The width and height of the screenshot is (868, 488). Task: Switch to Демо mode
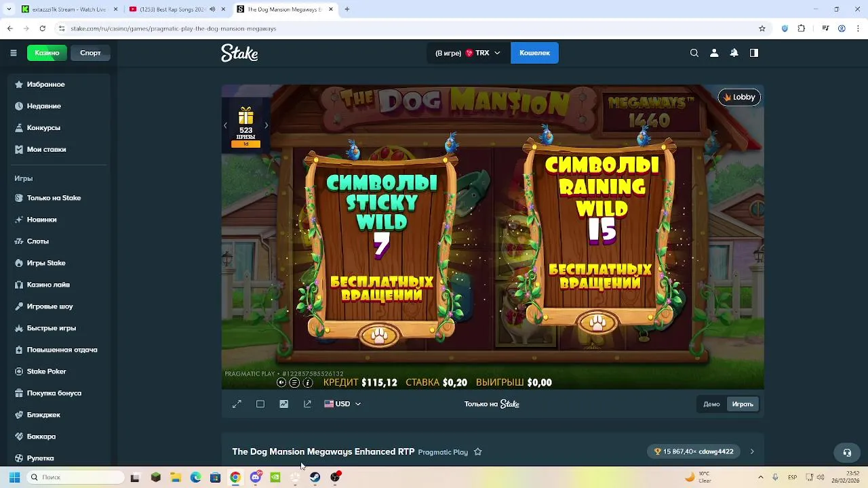711,404
